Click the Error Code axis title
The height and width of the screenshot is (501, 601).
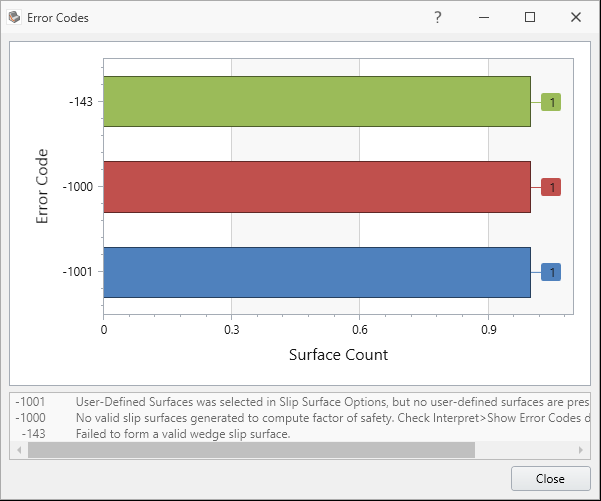[x=43, y=186]
